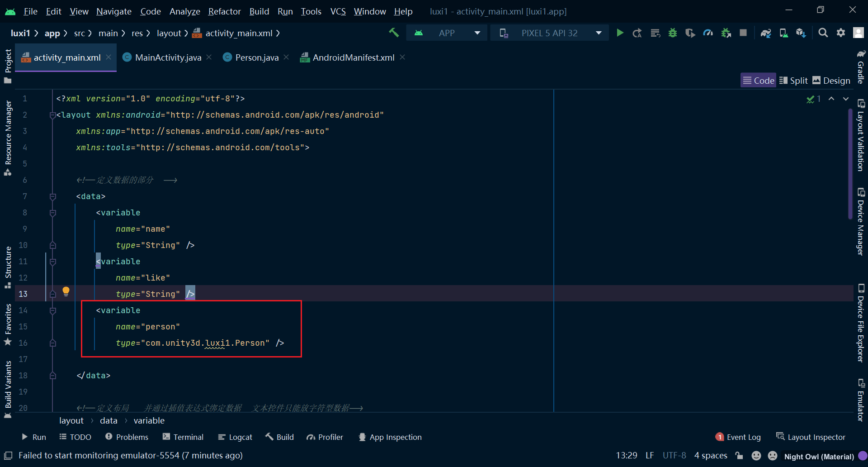Open the Terminal tool window
The width and height of the screenshot is (868, 467).
click(x=183, y=437)
